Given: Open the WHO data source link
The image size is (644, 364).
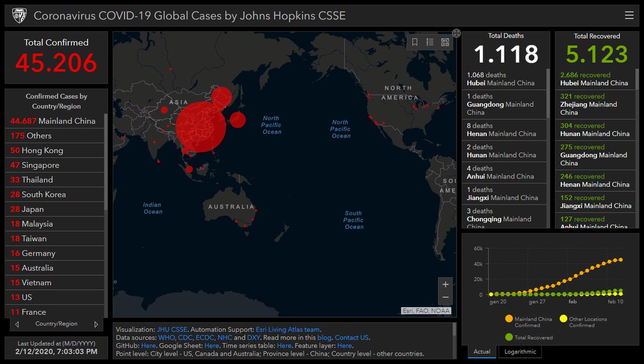Looking at the screenshot, I should click(x=166, y=337).
